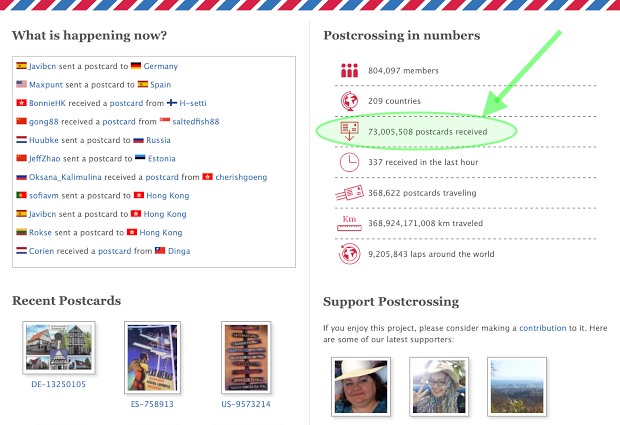Click '9,205,843 laps around the world'
This screenshot has height=425, width=620.
[431, 254]
